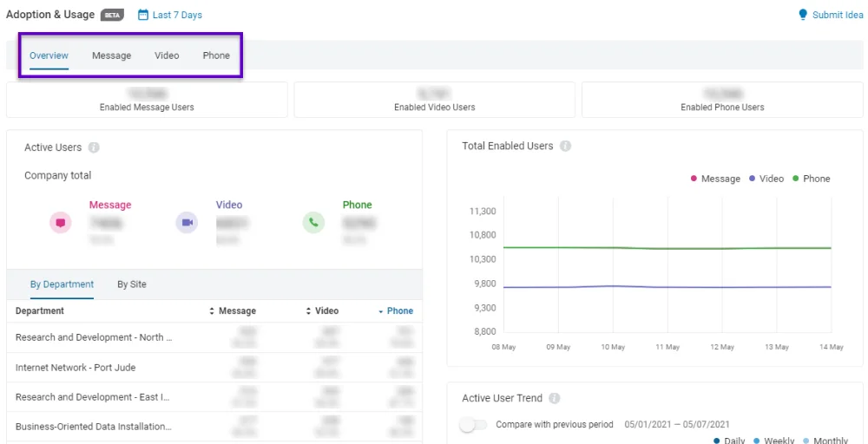Viewport: 868px width, 444px height.
Task: Toggle Phone series in chart legend
Action: 812,179
